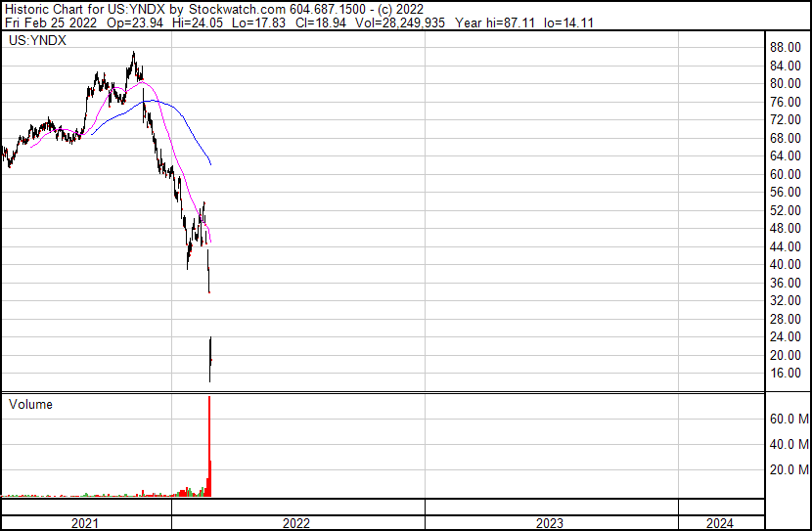Click the 52.00 price axis label

click(x=786, y=210)
